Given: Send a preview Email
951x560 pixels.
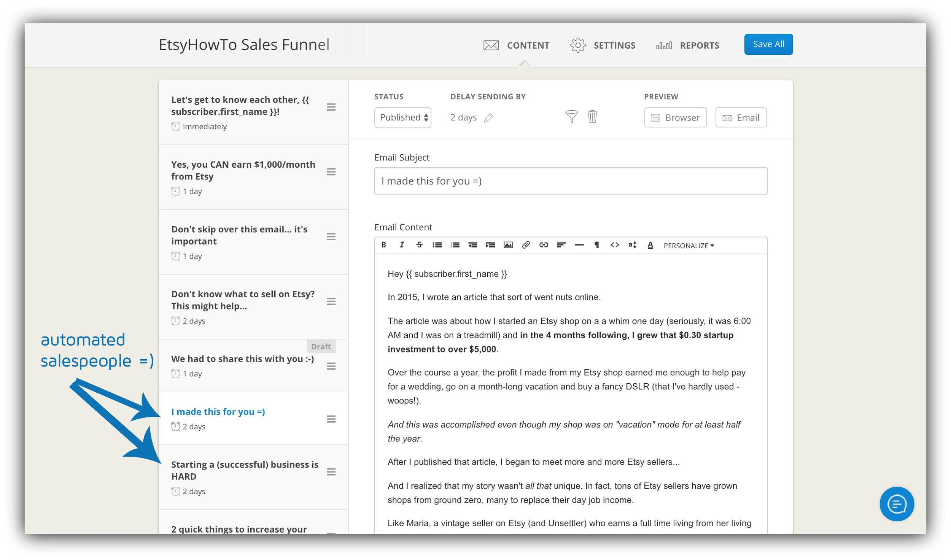Looking at the screenshot, I should pyautogui.click(x=741, y=117).
